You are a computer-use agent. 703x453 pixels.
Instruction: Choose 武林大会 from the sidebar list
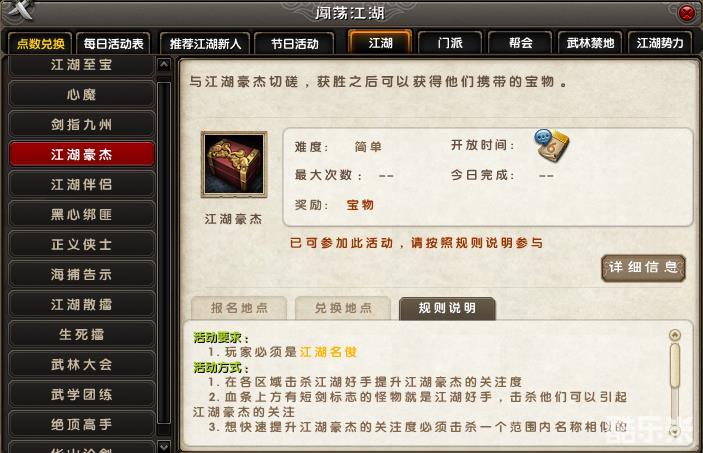click(x=82, y=364)
